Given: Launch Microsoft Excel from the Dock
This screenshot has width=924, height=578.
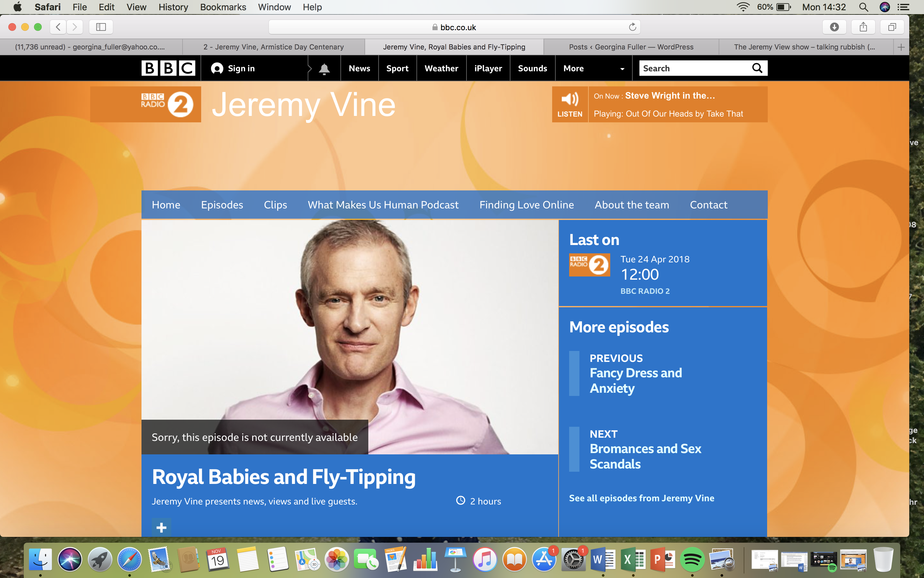Looking at the screenshot, I should pyautogui.click(x=633, y=559).
